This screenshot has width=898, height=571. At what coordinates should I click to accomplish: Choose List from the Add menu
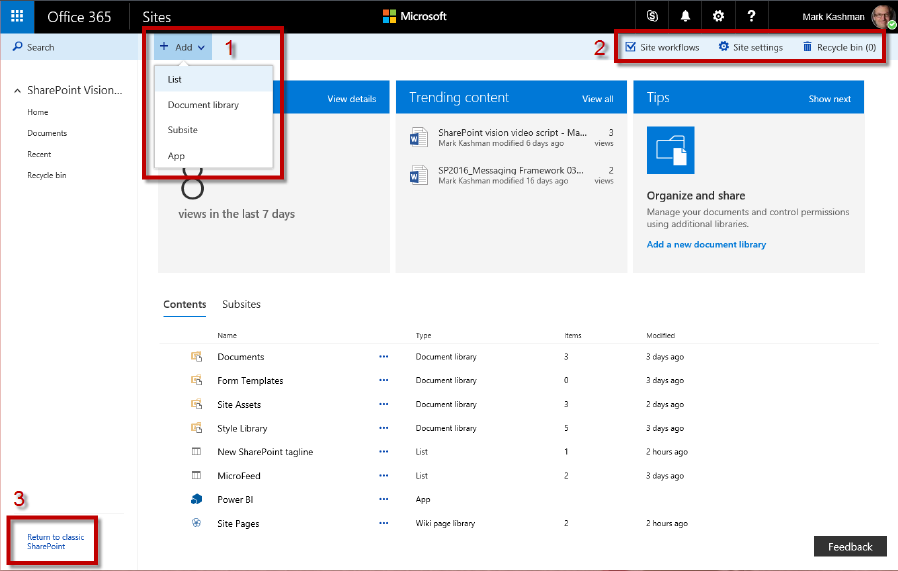click(x=214, y=79)
